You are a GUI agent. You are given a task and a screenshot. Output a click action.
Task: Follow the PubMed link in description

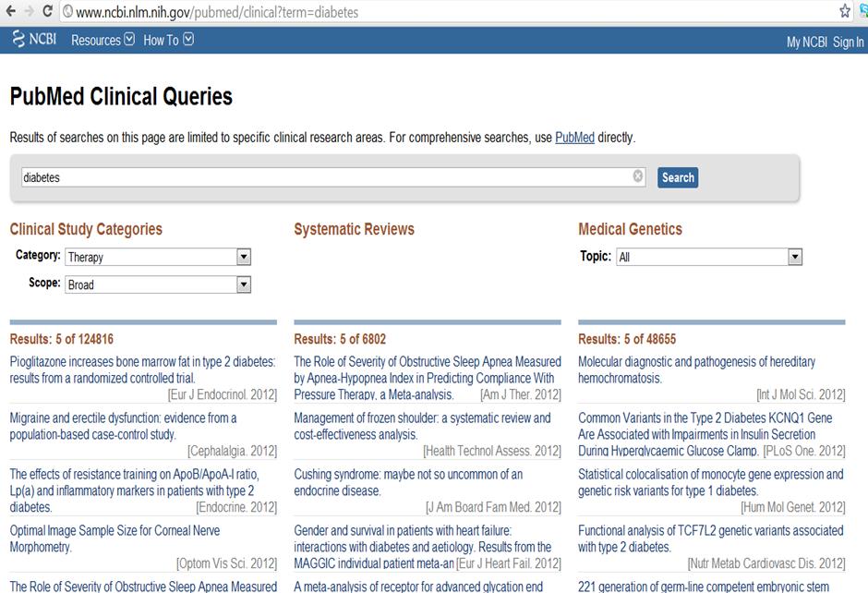(x=574, y=138)
